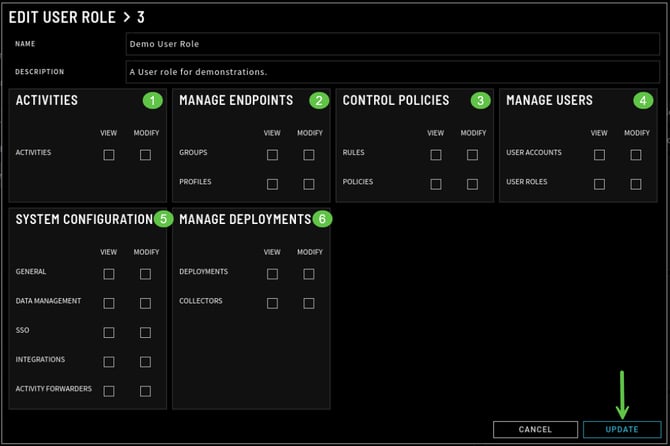Image resolution: width=670 pixels, height=446 pixels.
Task: Enable View permission for Groups
Action: click(x=272, y=155)
